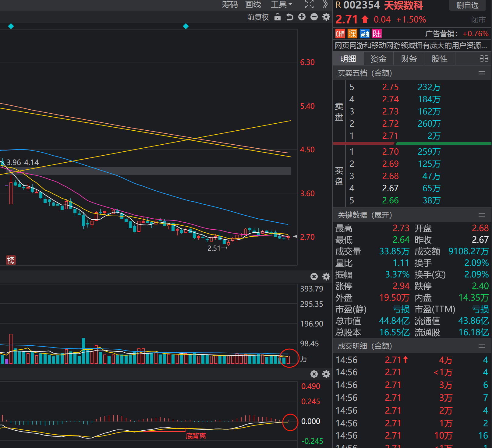Switch to the 财务 tab

pos(409,59)
